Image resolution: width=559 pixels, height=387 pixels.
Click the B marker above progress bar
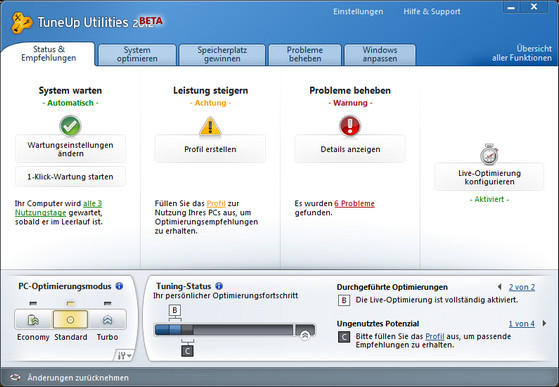click(175, 310)
